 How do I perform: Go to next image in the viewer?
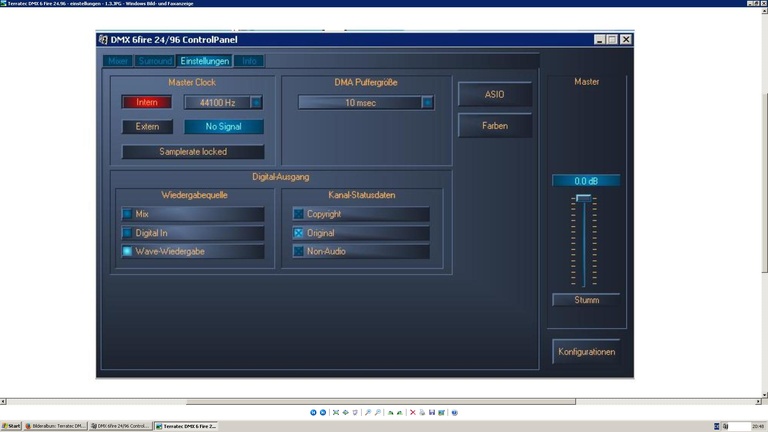pos(323,412)
